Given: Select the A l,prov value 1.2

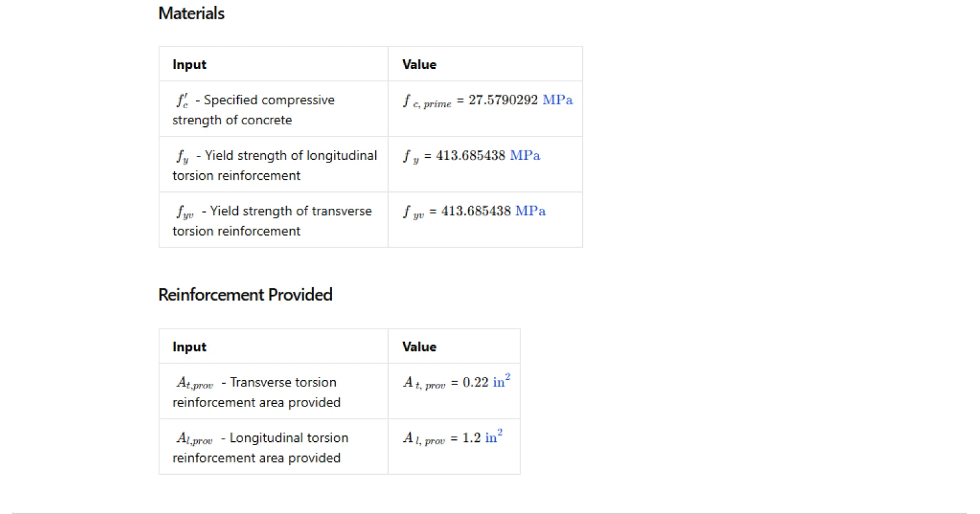Looking at the screenshot, I should click(471, 437).
